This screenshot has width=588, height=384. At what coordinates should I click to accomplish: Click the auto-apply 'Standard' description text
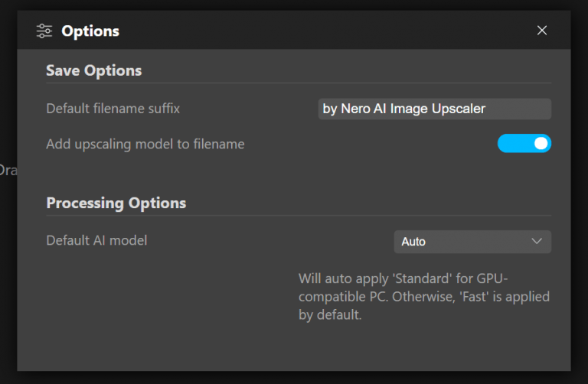(x=423, y=296)
